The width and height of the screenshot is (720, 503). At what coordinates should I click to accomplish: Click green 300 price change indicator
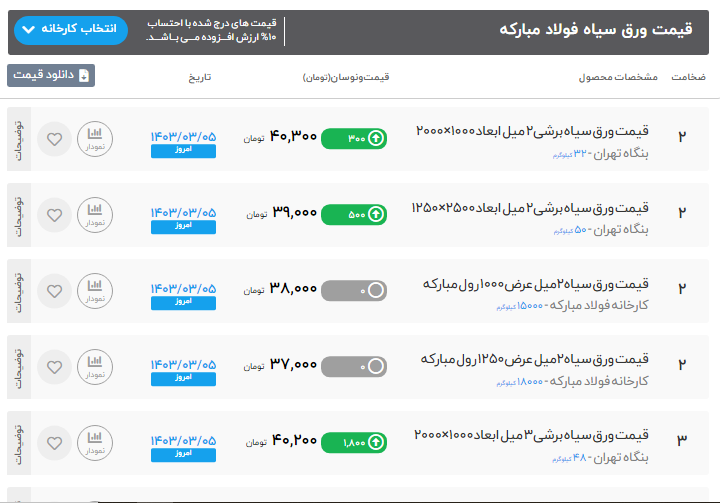point(354,138)
